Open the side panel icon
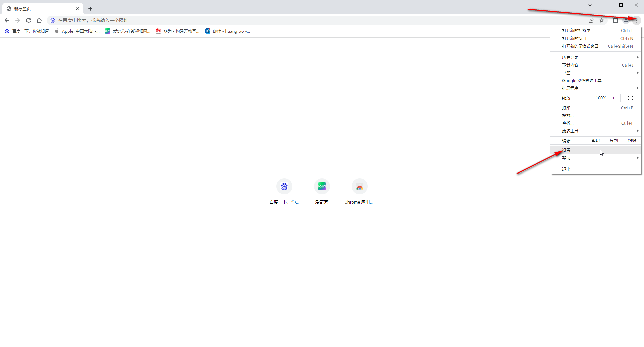Viewport: 644px width, 347px height. [615, 20]
